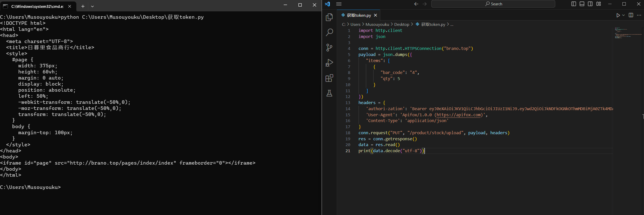This screenshot has height=215, width=644.
Task: Split the editor to the right
Action: [x=631, y=15]
